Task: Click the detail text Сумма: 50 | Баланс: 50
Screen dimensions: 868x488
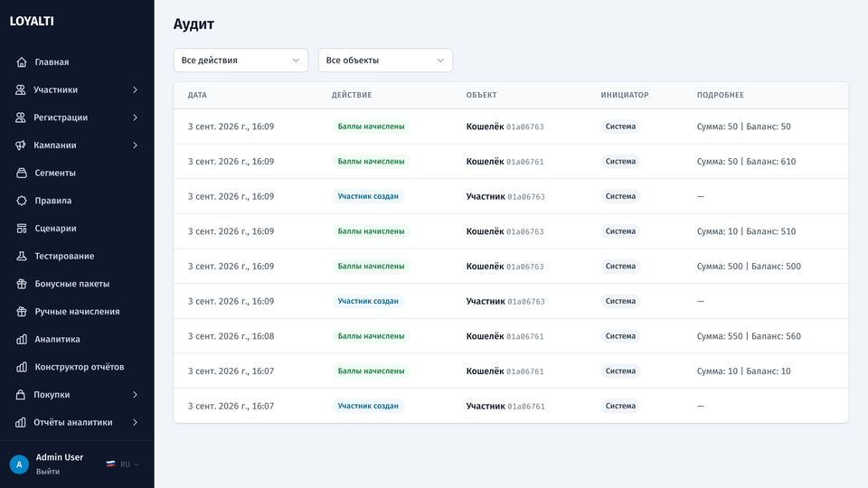Action: pos(743,127)
